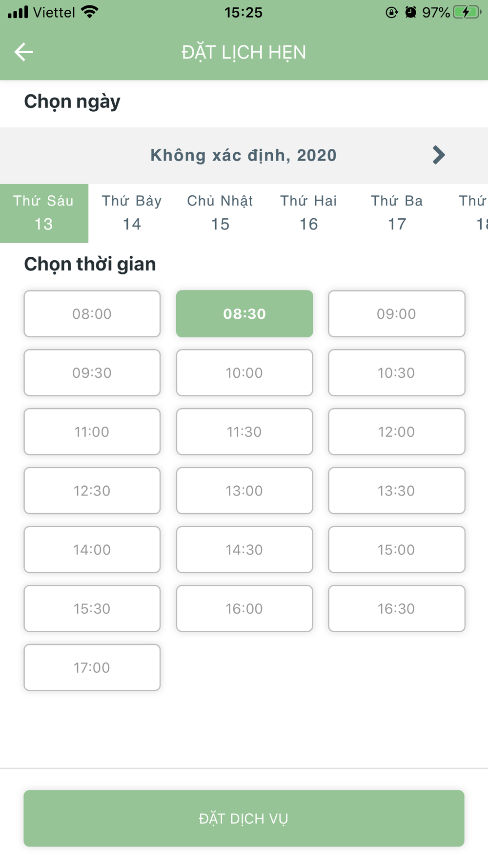Select the Thứ Sáu 13 date tab
The width and height of the screenshot is (488, 868).
pos(44,213)
